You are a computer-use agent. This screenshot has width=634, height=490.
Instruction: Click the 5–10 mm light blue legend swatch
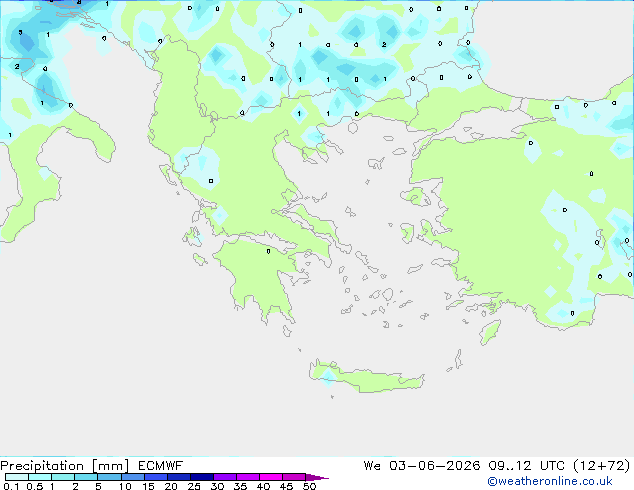click(x=109, y=477)
